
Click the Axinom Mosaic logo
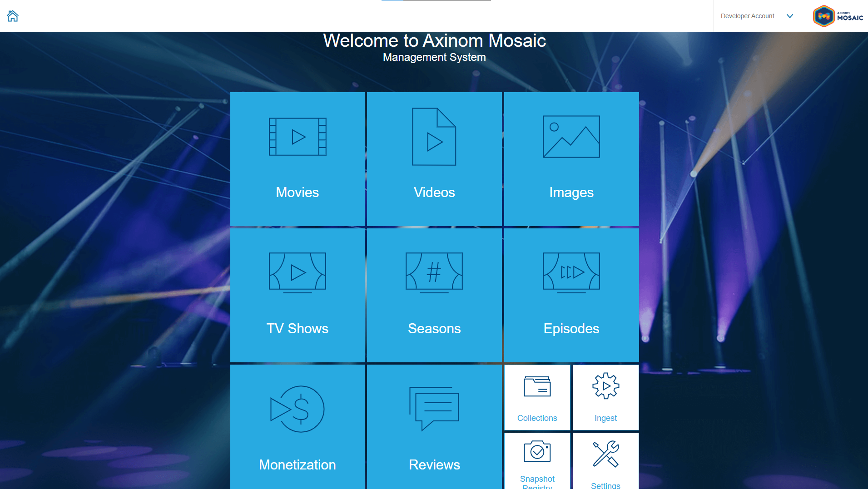tap(838, 16)
